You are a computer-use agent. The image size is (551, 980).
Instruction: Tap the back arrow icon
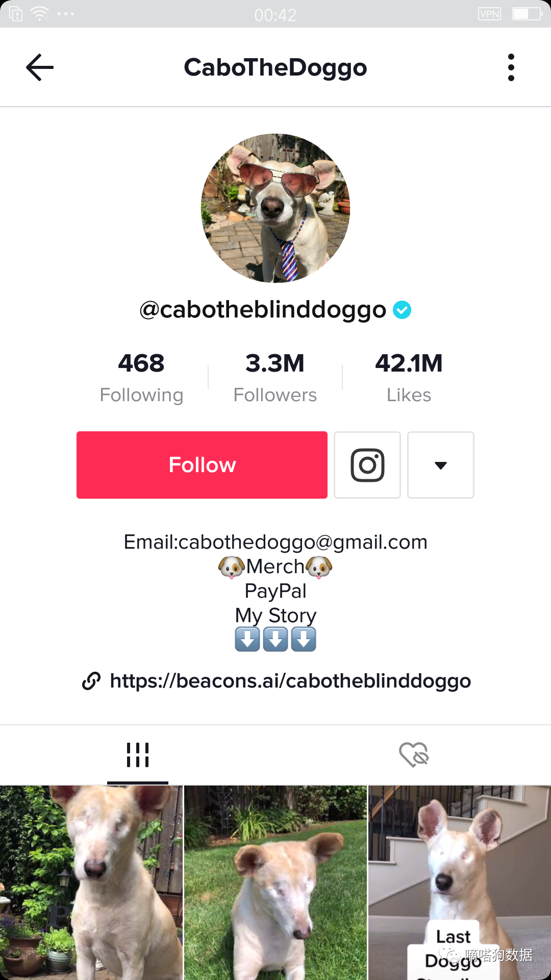(40, 67)
